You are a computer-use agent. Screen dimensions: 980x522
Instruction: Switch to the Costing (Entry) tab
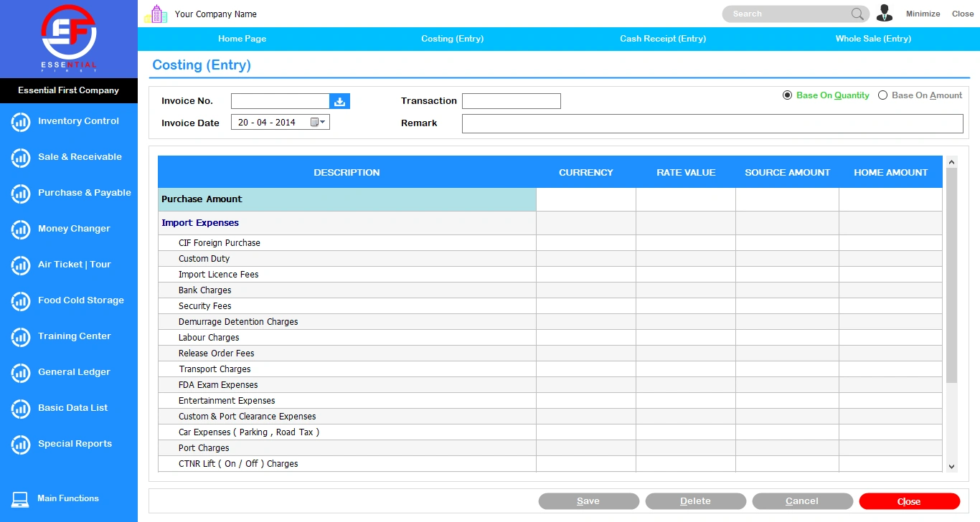point(453,39)
